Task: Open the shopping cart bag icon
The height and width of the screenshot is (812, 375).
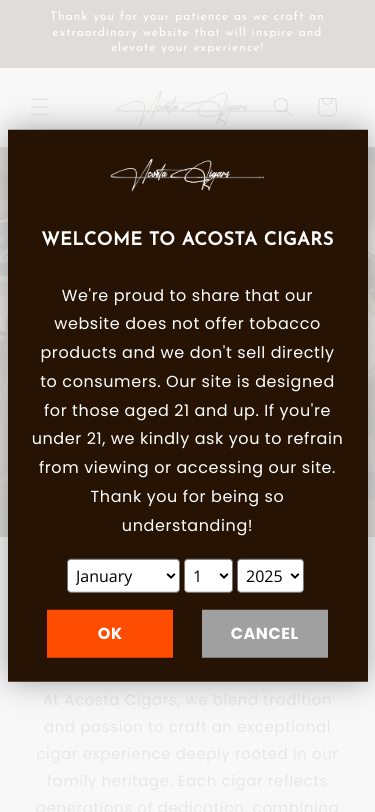Action: 327,107
